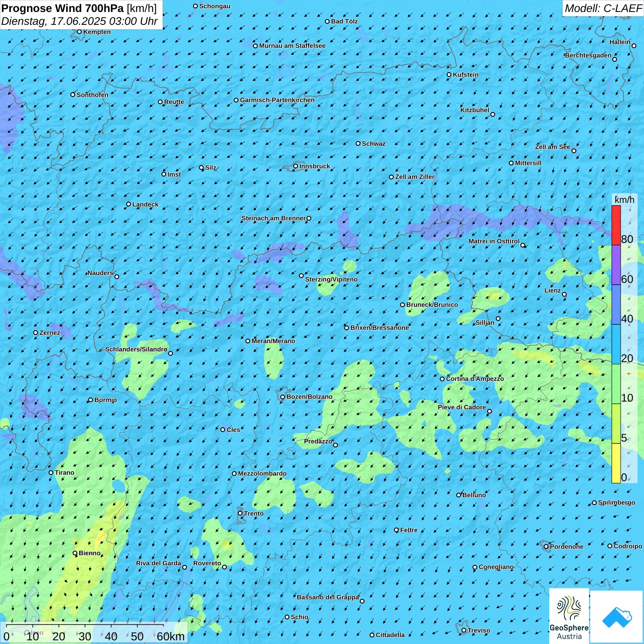Click the Pordenone city marker
644x644 pixels.
(x=546, y=546)
